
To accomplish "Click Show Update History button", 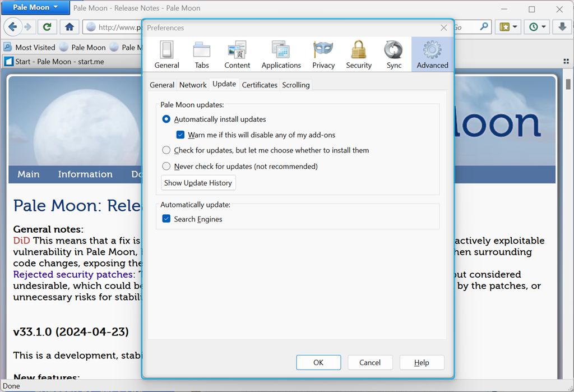I will click(x=198, y=183).
